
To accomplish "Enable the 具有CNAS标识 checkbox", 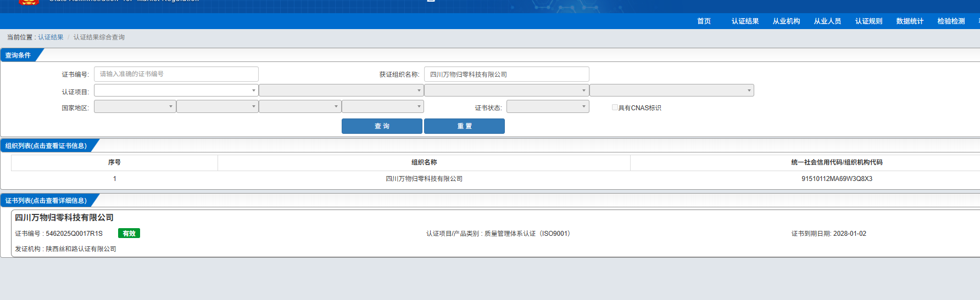I will click(615, 107).
